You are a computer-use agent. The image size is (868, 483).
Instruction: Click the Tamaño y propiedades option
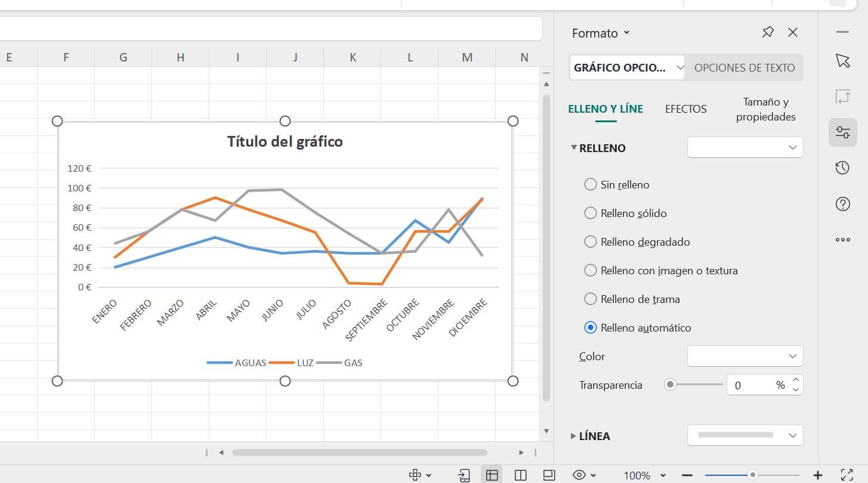tap(765, 110)
